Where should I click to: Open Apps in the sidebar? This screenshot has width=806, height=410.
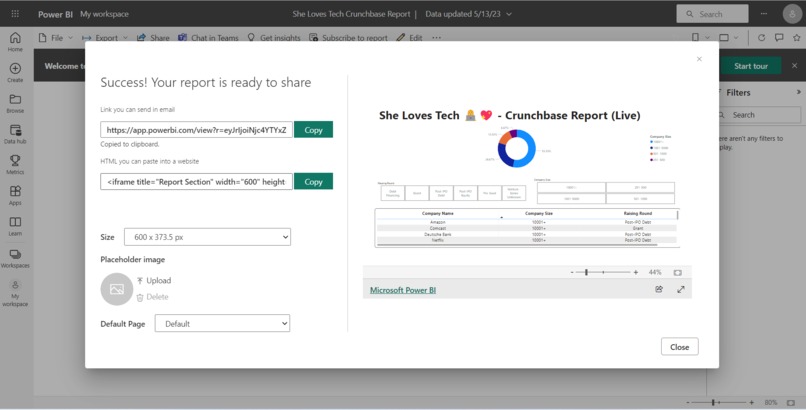[x=15, y=195]
